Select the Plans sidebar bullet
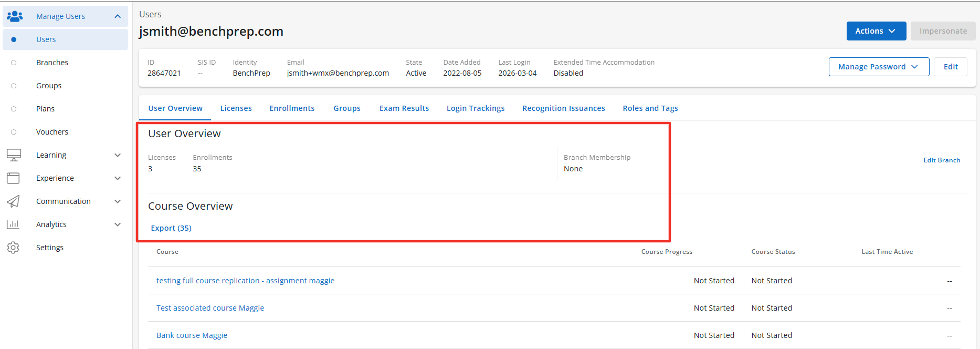 click(14, 109)
